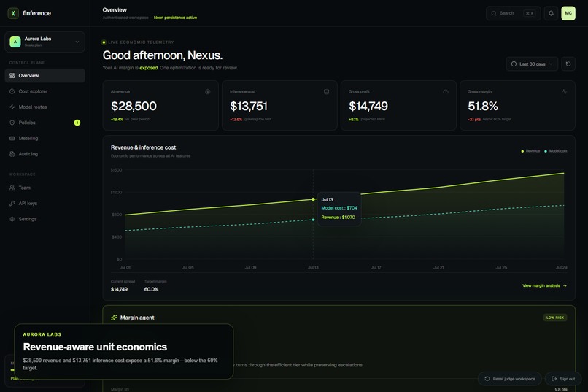Click the Inference cost database icon

(326, 91)
